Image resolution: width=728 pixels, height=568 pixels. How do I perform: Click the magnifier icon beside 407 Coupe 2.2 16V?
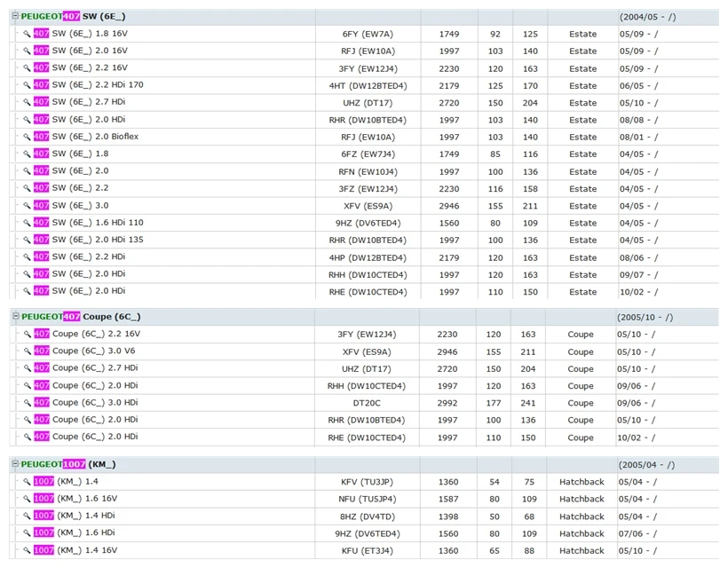point(28,334)
